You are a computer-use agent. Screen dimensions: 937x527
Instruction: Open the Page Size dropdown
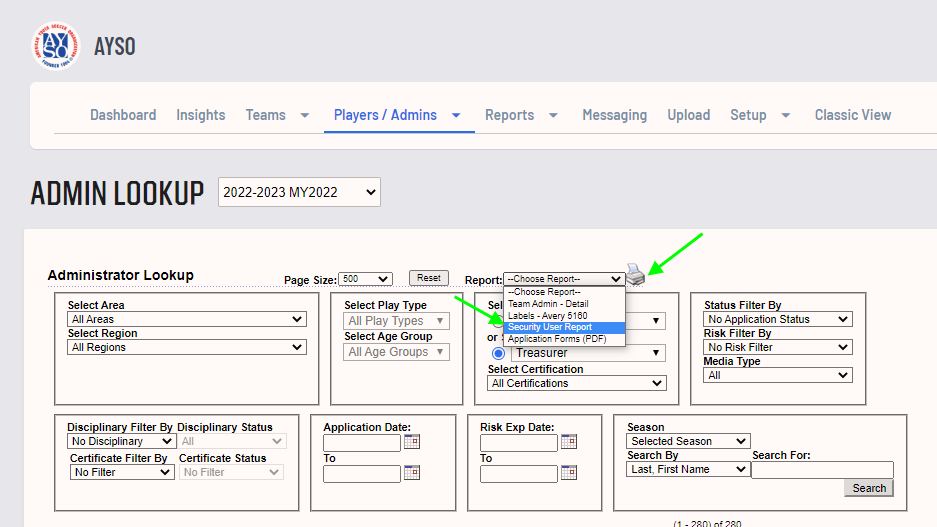(x=365, y=279)
